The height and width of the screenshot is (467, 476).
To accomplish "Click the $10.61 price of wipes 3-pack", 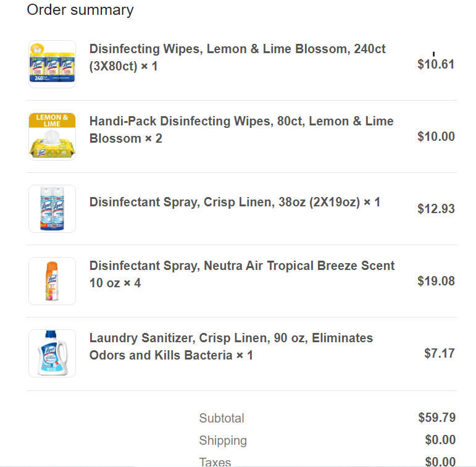I will point(436,64).
